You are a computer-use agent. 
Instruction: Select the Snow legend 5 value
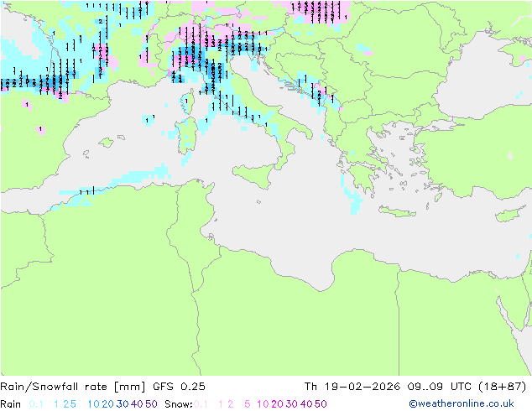tap(248, 404)
